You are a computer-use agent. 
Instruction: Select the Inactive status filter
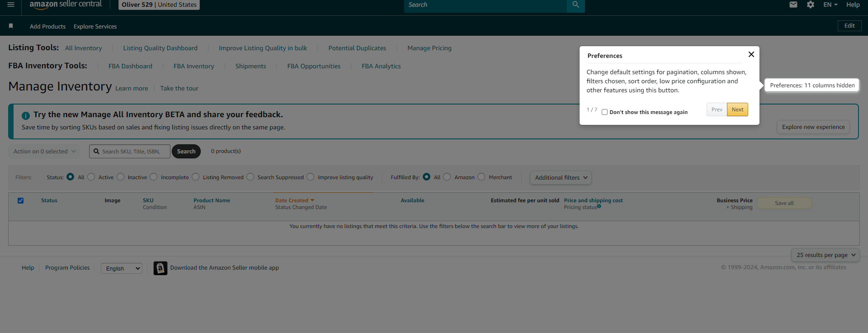coord(121,177)
